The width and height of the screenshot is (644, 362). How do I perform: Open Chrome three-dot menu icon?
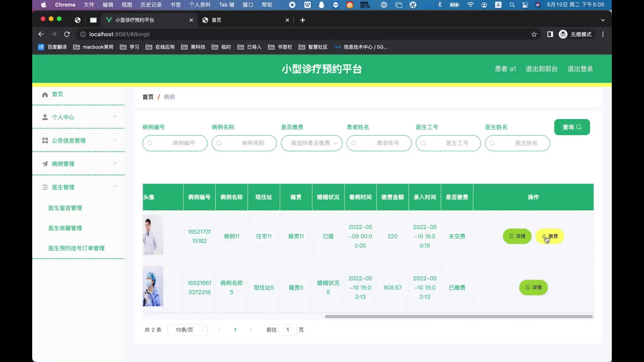[x=603, y=34]
